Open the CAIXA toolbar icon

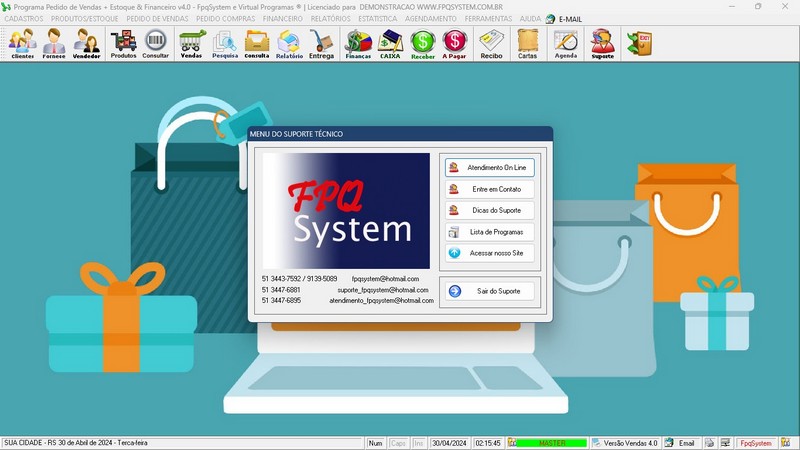[x=390, y=44]
